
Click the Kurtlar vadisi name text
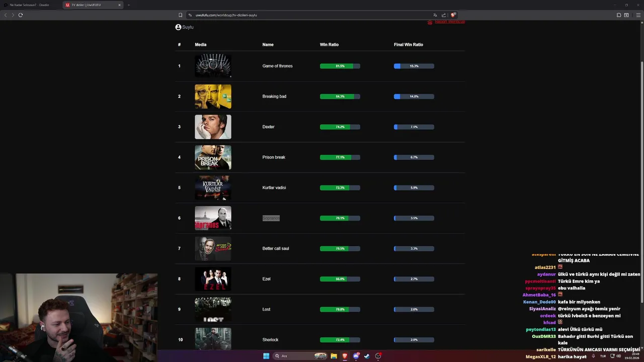274,188
